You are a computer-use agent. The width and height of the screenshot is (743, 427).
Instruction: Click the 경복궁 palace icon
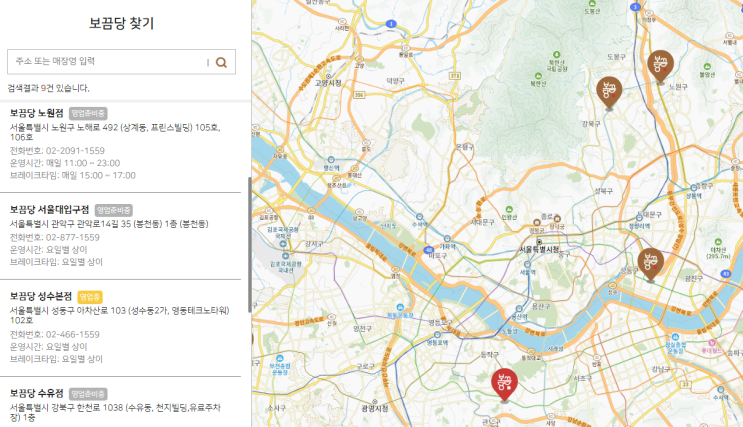tap(537, 222)
